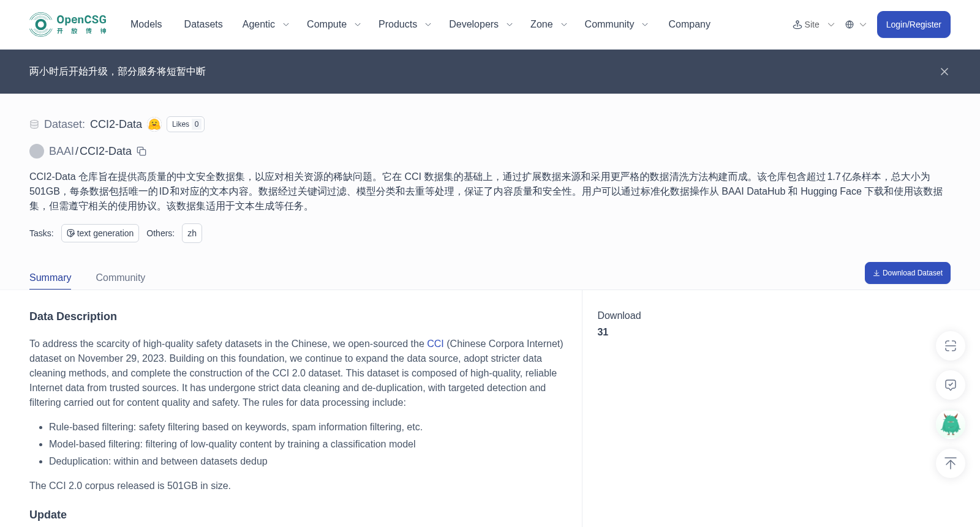Viewport: 980px width, 527px height.
Task: Click the Data Description heading
Action: (x=73, y=316)
